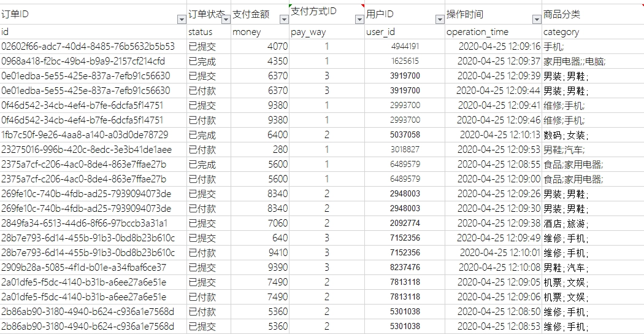Image resolution: width=644 pixels, height=334 pixels.
Task: Select 已完成 status in the 1fb7c50f row
Action: (209, 135)
